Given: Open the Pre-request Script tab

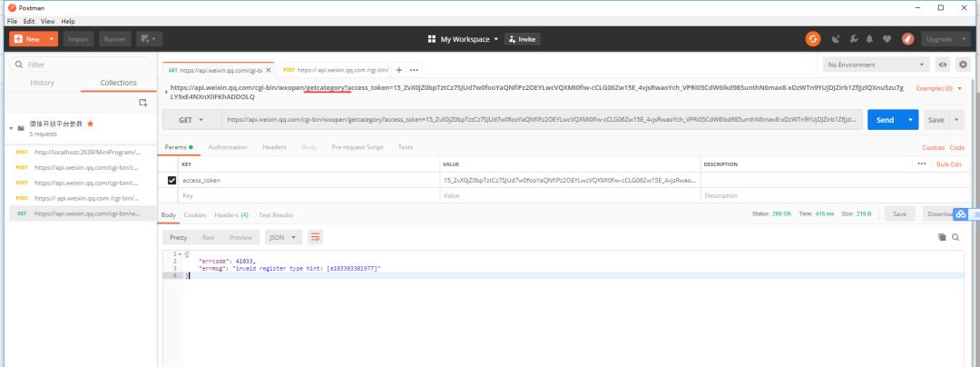Looking at the screenshot, I should (357, 147).
